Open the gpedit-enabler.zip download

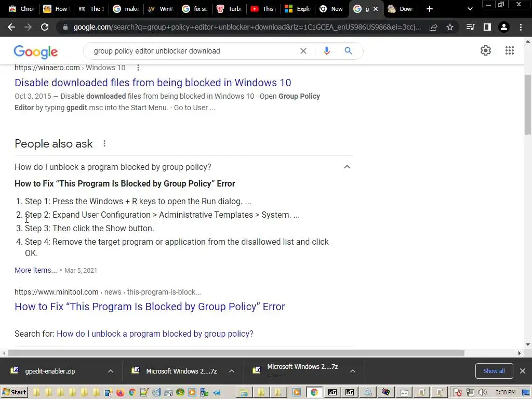[50, 371]
